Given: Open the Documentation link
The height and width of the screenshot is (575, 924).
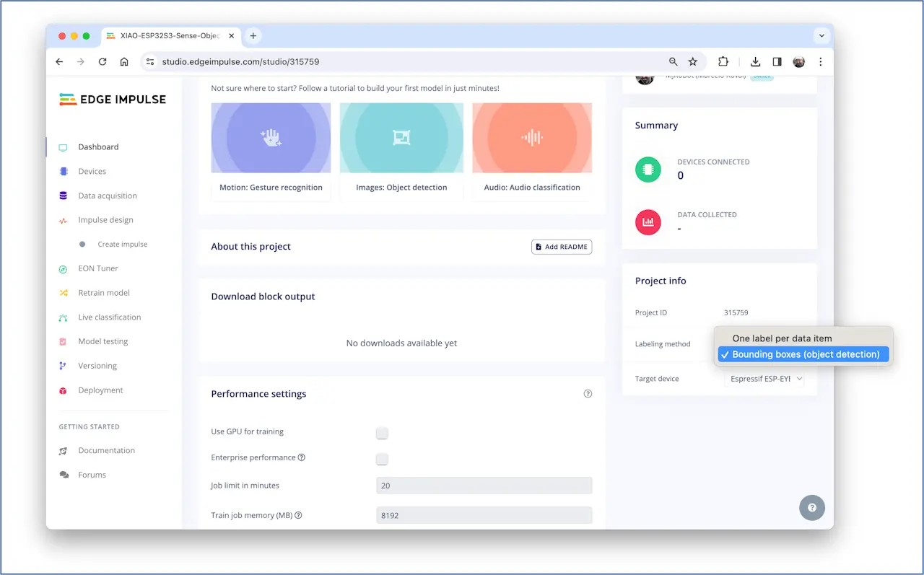Looking at the screenshot, I should [106, 450].
